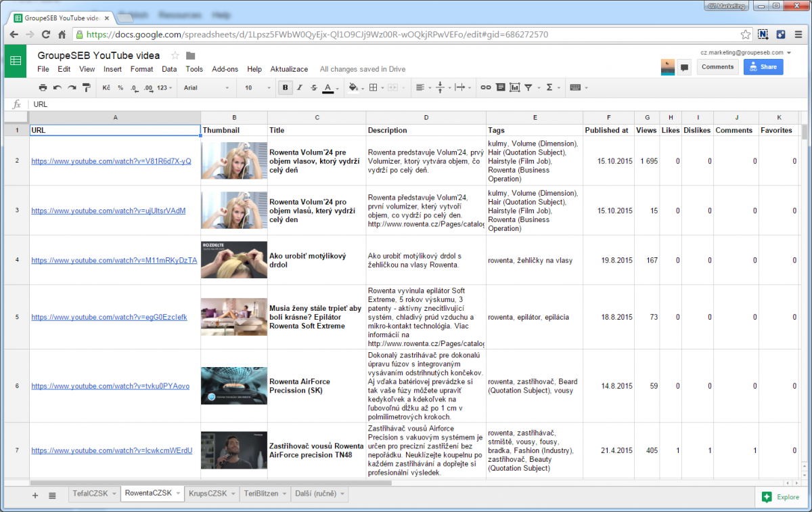The height and width of the screenshot is (512, 812).
Task: Star the GroupeSEB YouTube videa document
Action: point(175,56)
